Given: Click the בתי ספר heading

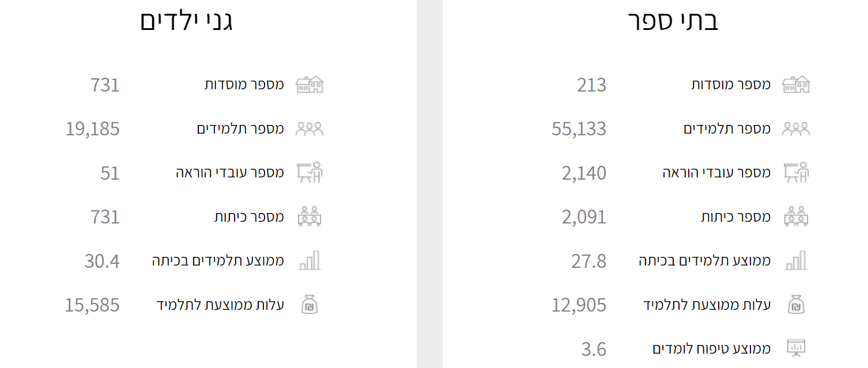Looking at the screenshot, I should pyautogui.click(x=673, y=21).
